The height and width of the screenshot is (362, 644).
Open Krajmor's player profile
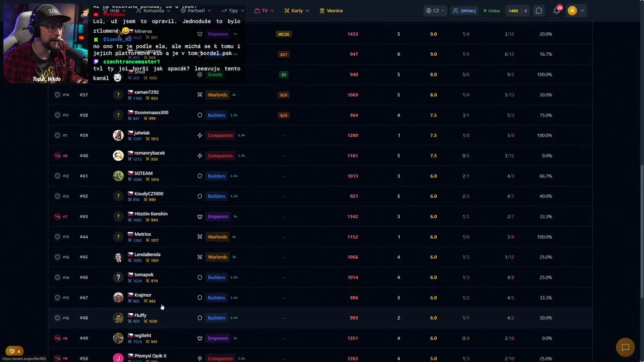(x=143, y=295)
